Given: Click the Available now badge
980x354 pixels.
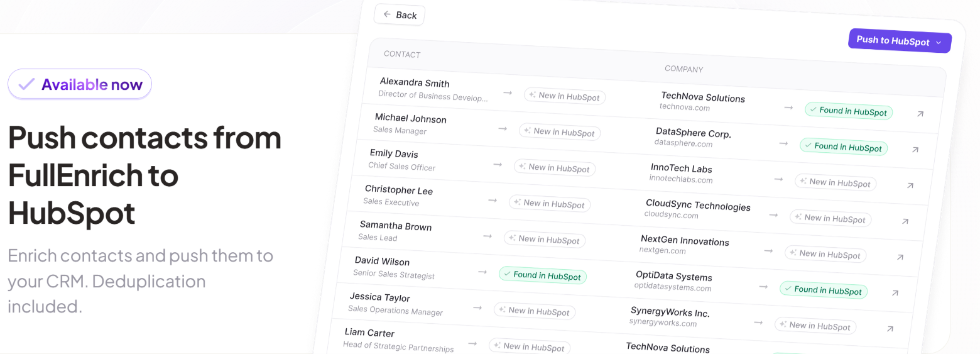Looking at the screenshot, I should click(80, 84).
